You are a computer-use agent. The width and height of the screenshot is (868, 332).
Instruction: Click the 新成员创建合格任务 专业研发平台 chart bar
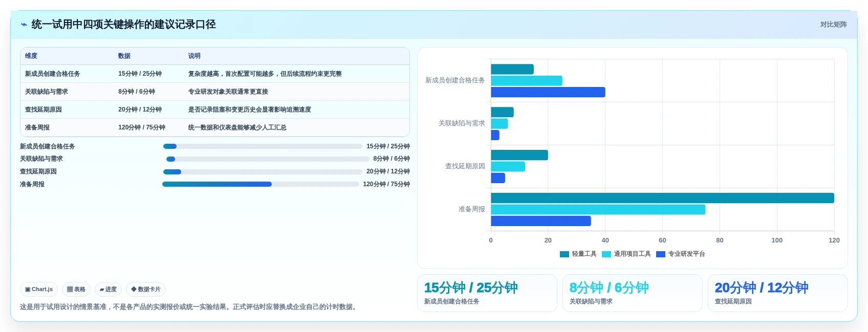pyautogui.click(x=548, y=92)
